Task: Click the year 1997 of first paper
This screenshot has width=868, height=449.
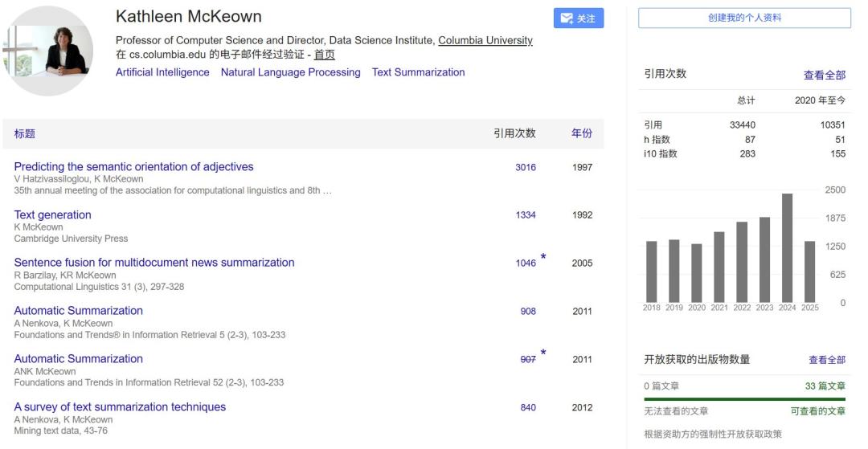Action: tap(583, 167)
